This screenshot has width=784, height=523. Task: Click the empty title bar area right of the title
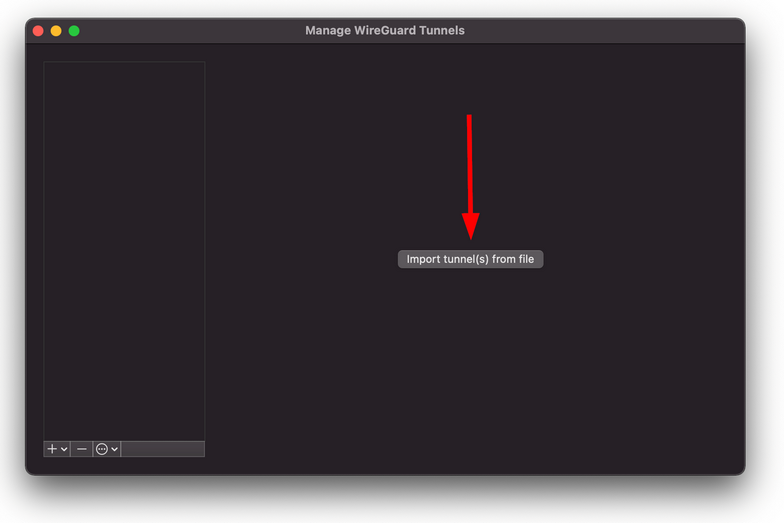[x=600, y=30]
